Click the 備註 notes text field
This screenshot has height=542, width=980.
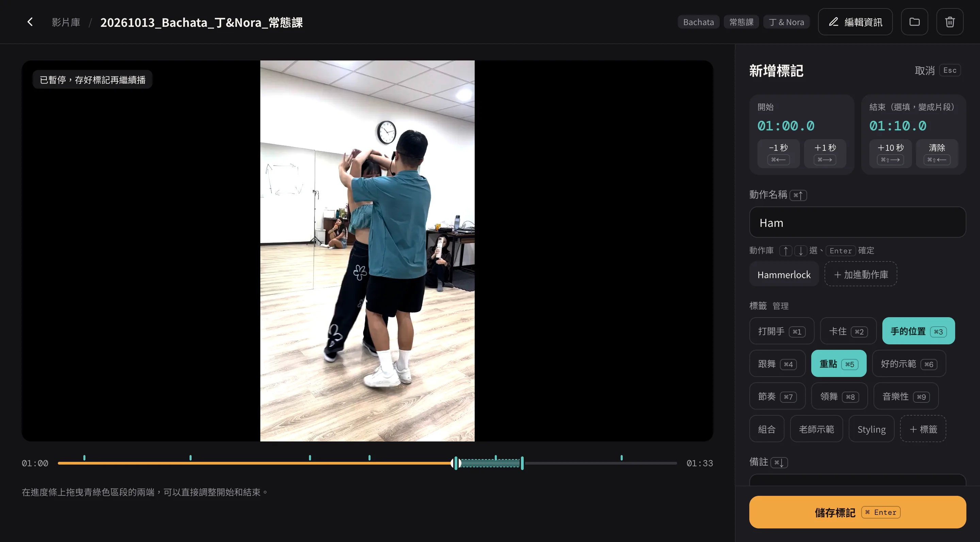[857, 480]
